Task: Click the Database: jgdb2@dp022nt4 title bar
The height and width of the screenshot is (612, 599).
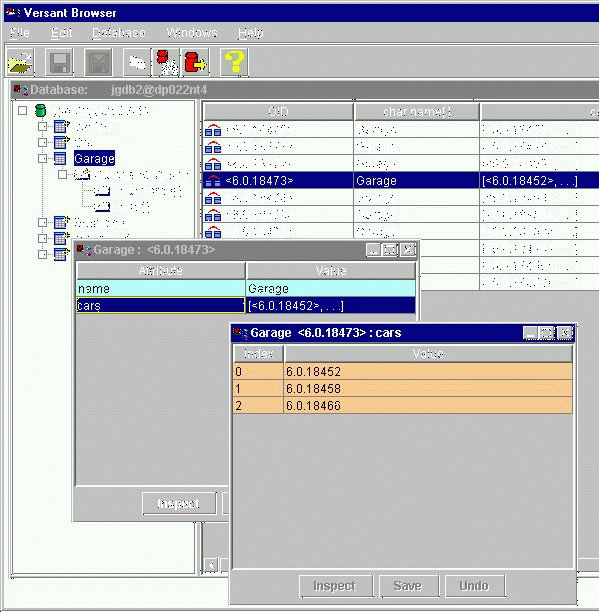Action: (x=304, y=90)
